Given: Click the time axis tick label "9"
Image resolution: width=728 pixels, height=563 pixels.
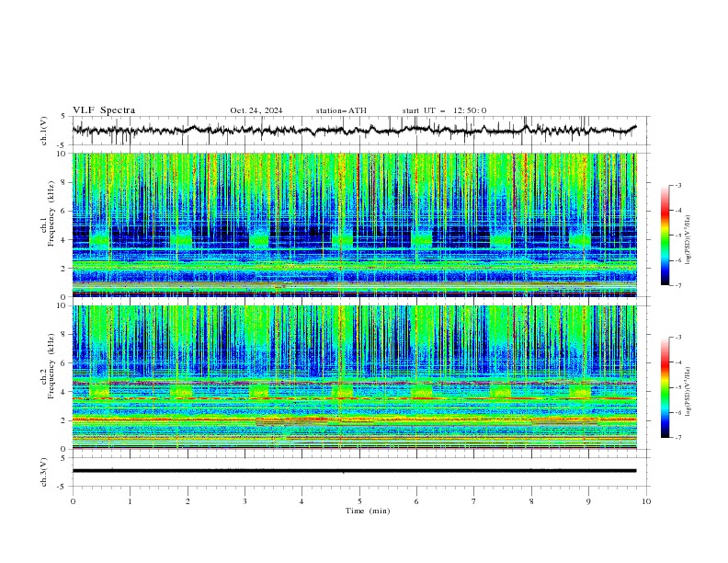Looking at the screenshot, I should [x=588, y=501].
